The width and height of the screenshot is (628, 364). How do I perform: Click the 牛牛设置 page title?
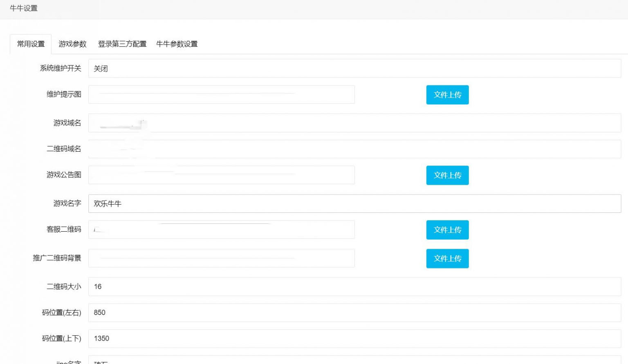[24, 8]
